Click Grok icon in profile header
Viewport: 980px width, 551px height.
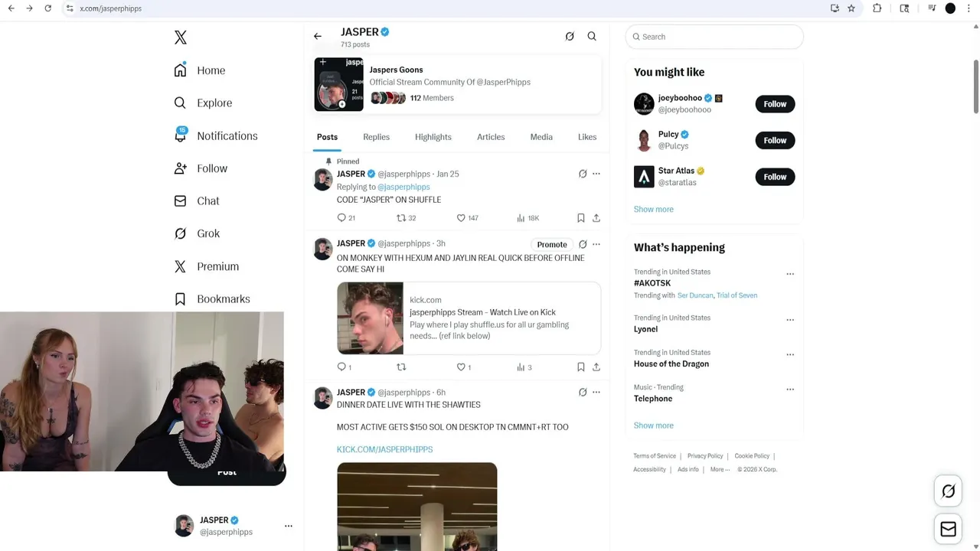[x=570, y=36]
